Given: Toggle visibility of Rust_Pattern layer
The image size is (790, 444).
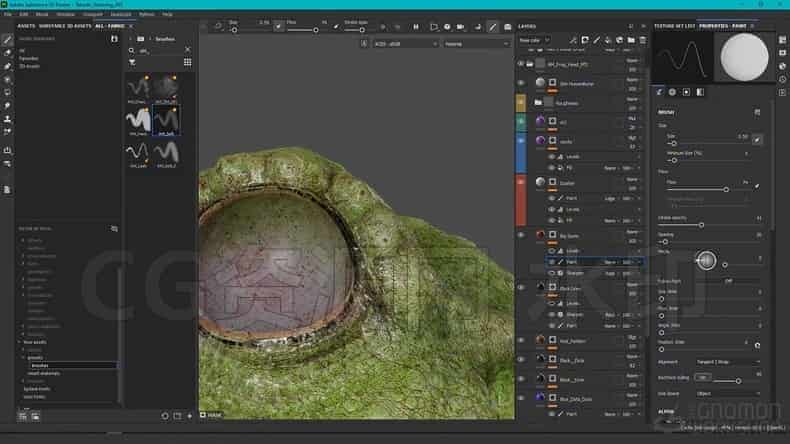Looking at the screenshot, I should point(521,340).
